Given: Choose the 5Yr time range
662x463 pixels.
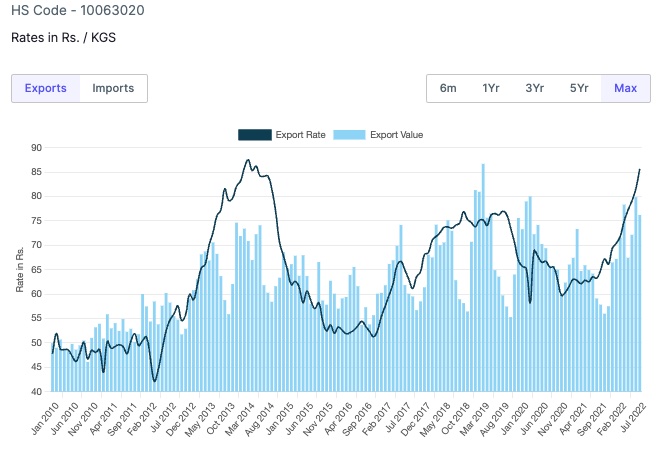Looking at the screenshot, I should [x=579, y=88].
